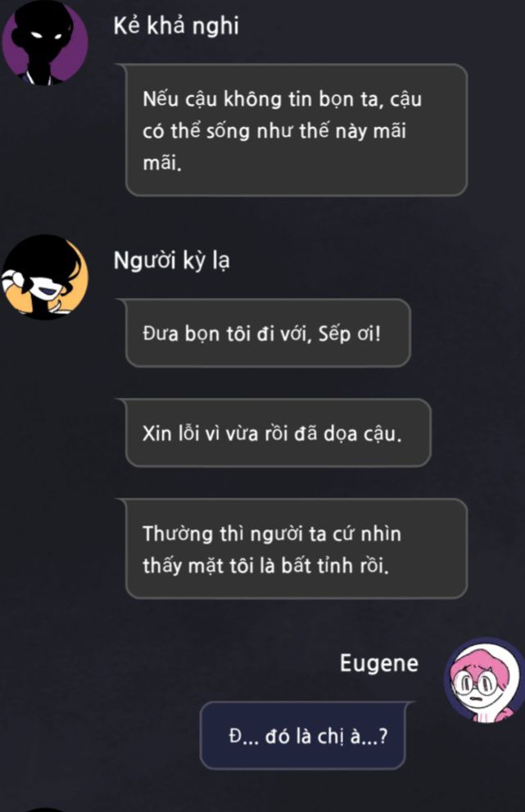Tap the Người kỳ lạ masked avatar
The height and width of the screenshot is (812, 525).
[45, 277]
